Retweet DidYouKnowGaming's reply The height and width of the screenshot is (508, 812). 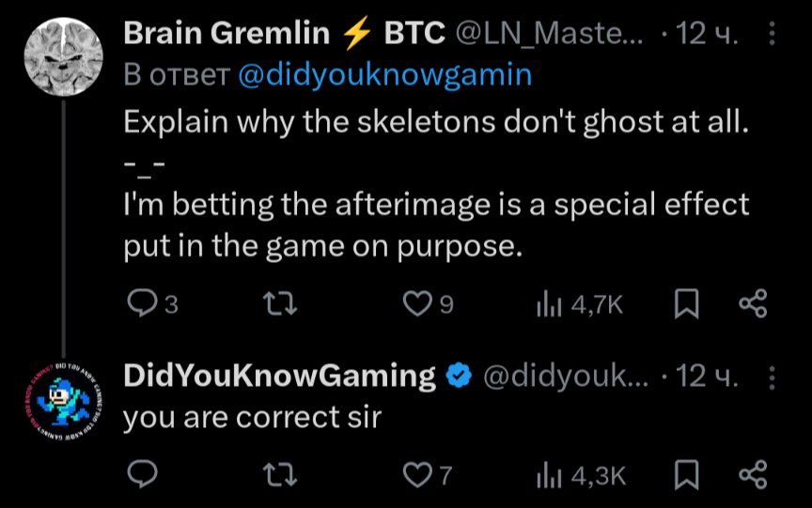coord(276,475)
